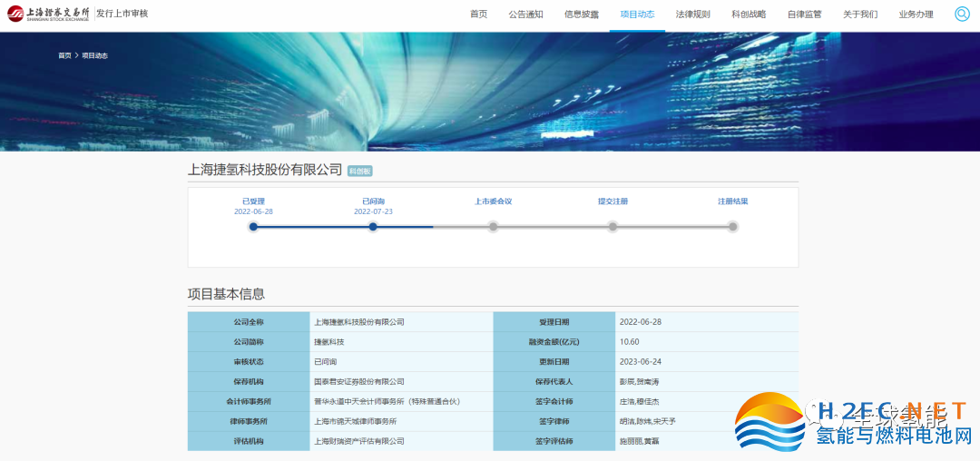Image resolution: width=980 pixels, height=461 pixels.
Task: Click the 上市委会议 progress dot
Action: click(x=493, y=227)
